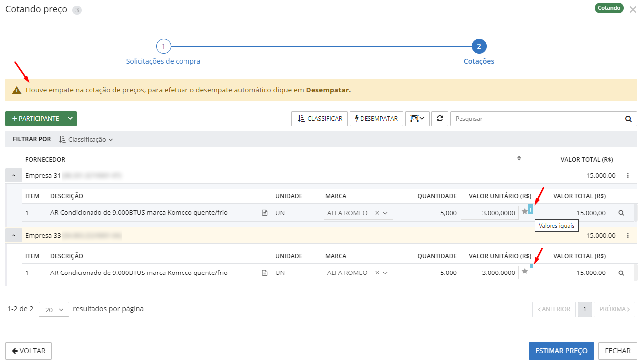
Task: Click the warning triangle icon in the alert banner
Action: coord(17,90)
